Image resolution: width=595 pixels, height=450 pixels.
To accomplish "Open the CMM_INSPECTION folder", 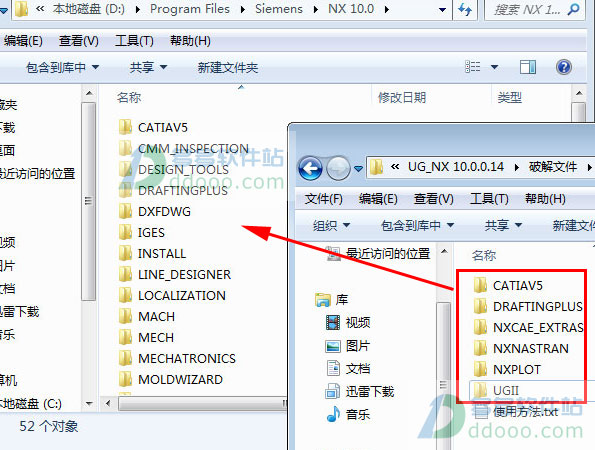I will pos(184,149).
